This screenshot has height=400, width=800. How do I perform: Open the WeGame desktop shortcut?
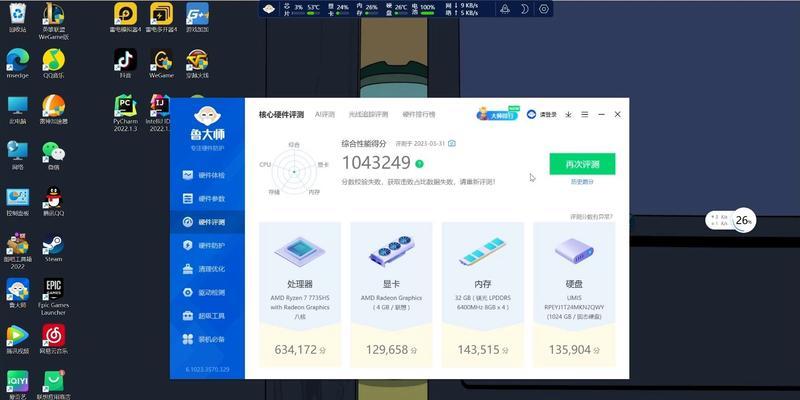click(161, 64)
